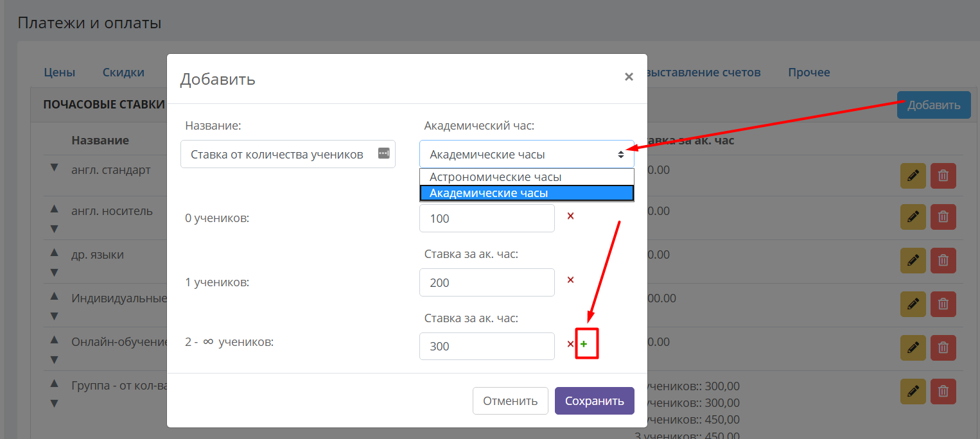Move англ. стандарт down with its arrow
The image size is (980, 439).
55,168
